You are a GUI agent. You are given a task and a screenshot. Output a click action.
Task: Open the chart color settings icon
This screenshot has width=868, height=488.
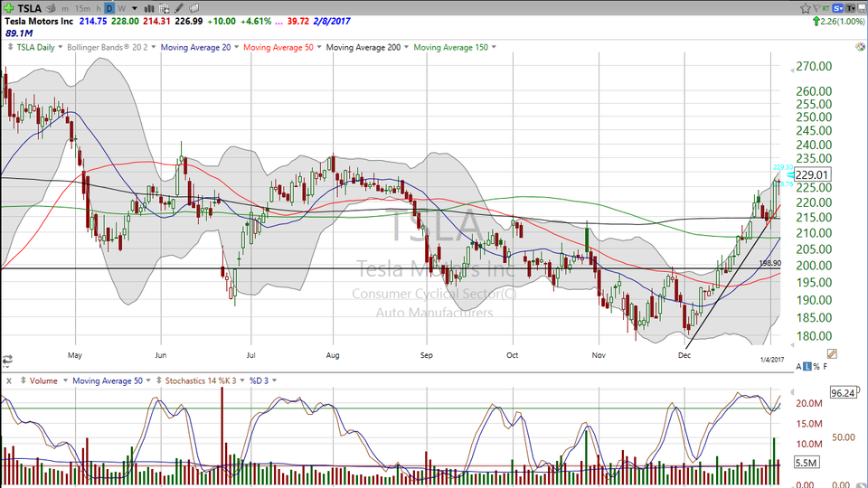click(860, 47)
